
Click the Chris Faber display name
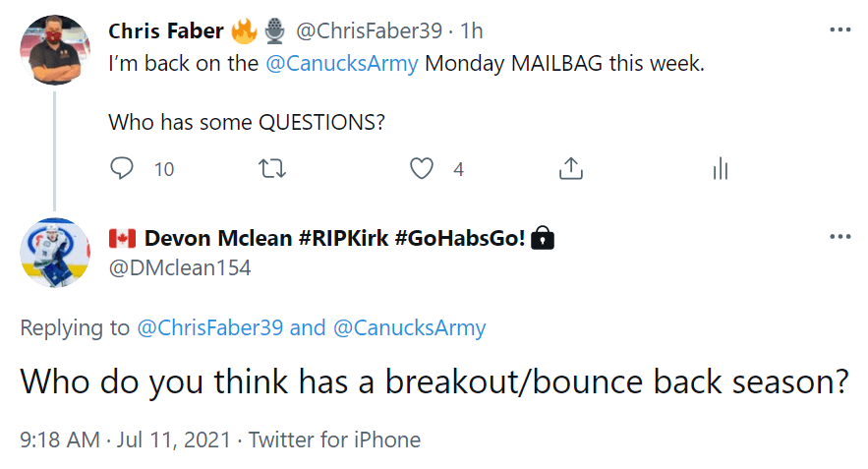165,31
